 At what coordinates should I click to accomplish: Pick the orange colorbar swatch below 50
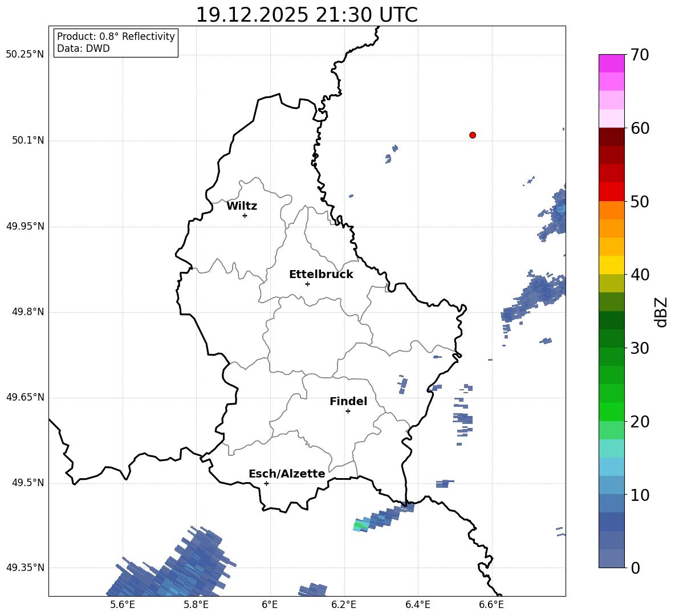tap(611, 210)
